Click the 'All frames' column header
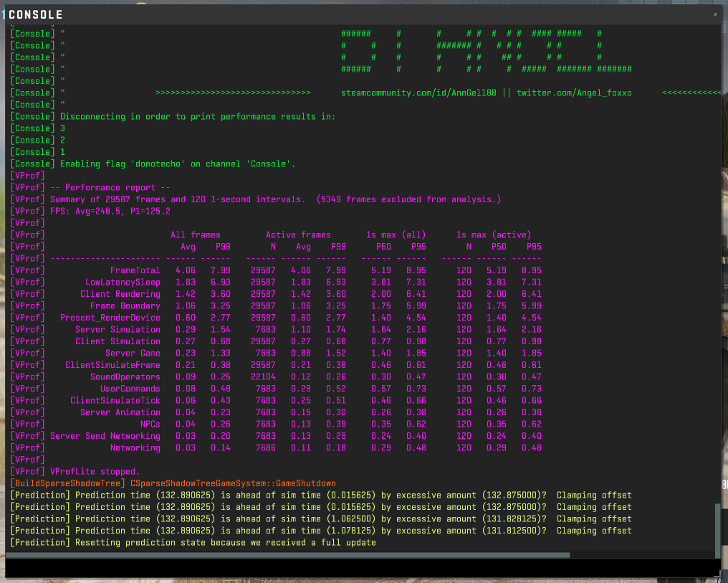 (x=196, y=235)
